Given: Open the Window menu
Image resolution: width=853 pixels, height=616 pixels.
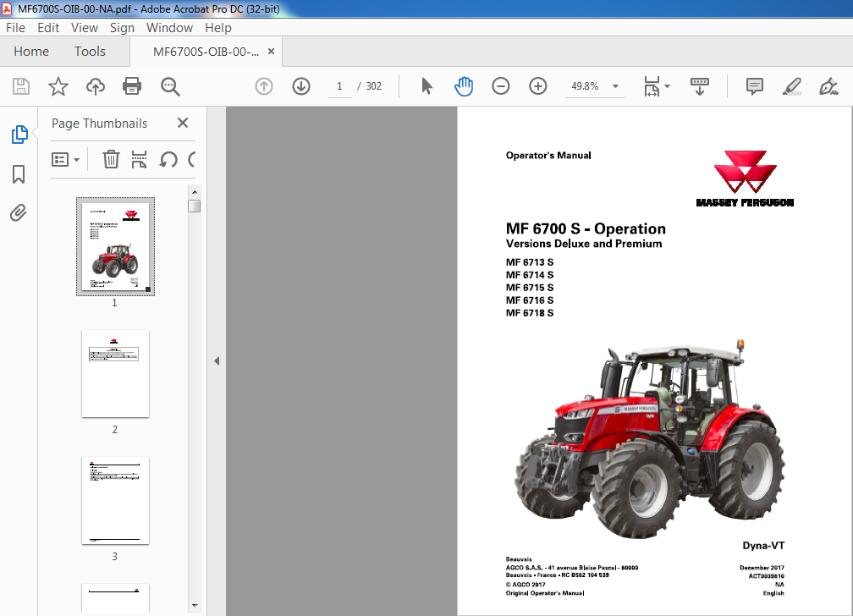Looking at the screenshot, I should coord(169,28).
